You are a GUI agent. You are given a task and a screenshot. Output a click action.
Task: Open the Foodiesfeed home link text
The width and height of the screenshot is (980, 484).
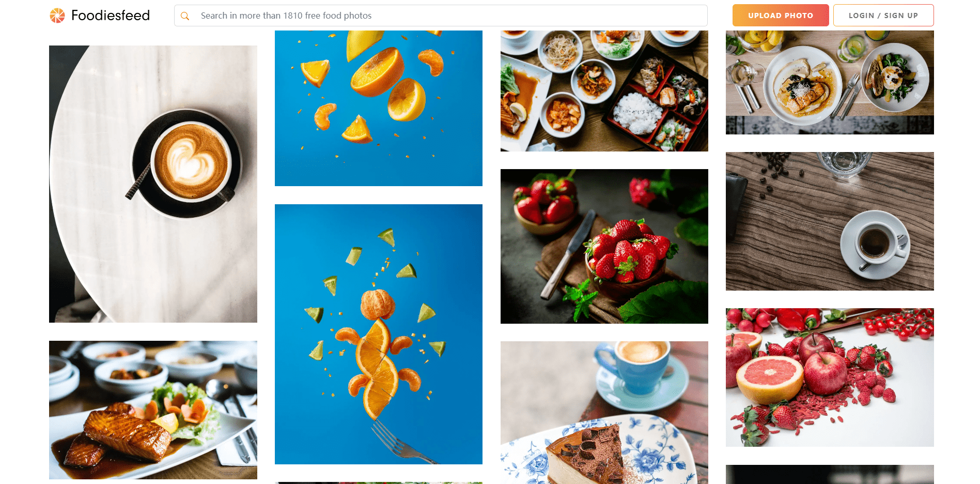pyautogui.click(x=111, y=16)
